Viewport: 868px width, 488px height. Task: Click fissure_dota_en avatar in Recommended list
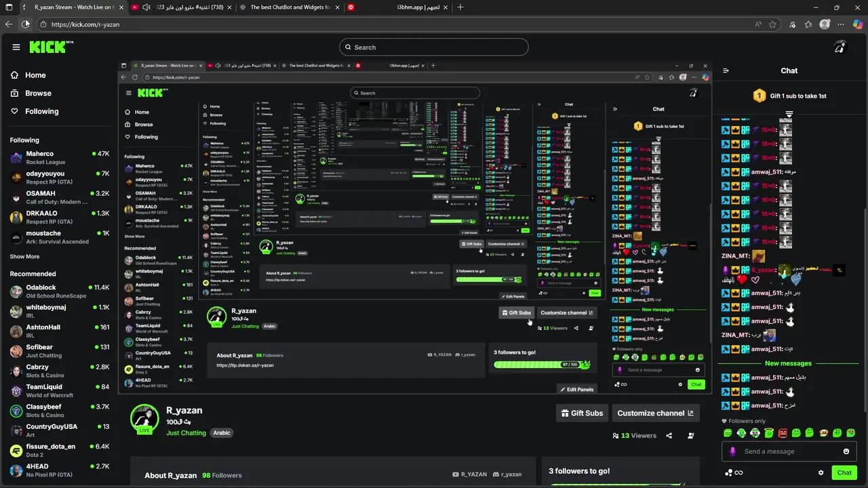tap(16, 450)
